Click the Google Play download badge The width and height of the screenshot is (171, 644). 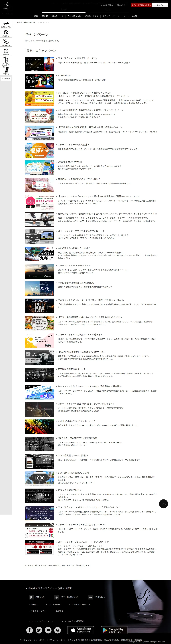[x=114, y=630]
